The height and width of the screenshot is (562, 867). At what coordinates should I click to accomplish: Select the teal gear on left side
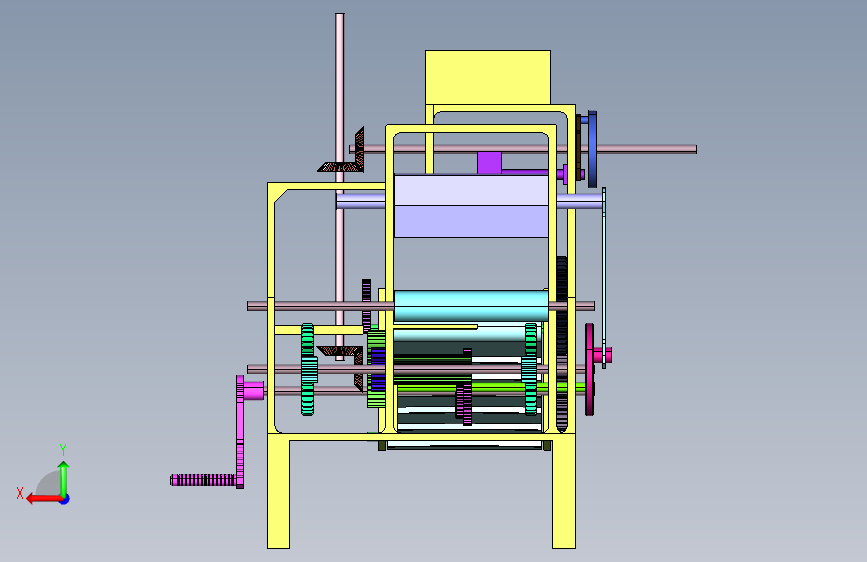pos(307,370)
